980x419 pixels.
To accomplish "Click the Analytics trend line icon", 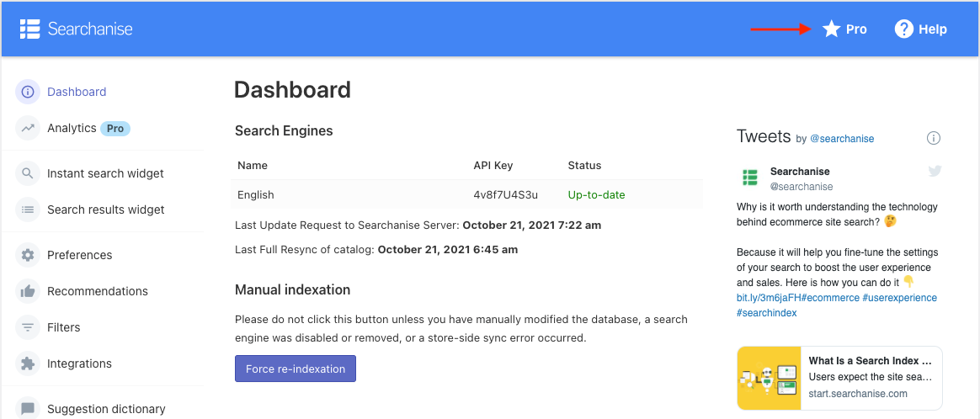I will pyautogui.click(x=28, y=128).
